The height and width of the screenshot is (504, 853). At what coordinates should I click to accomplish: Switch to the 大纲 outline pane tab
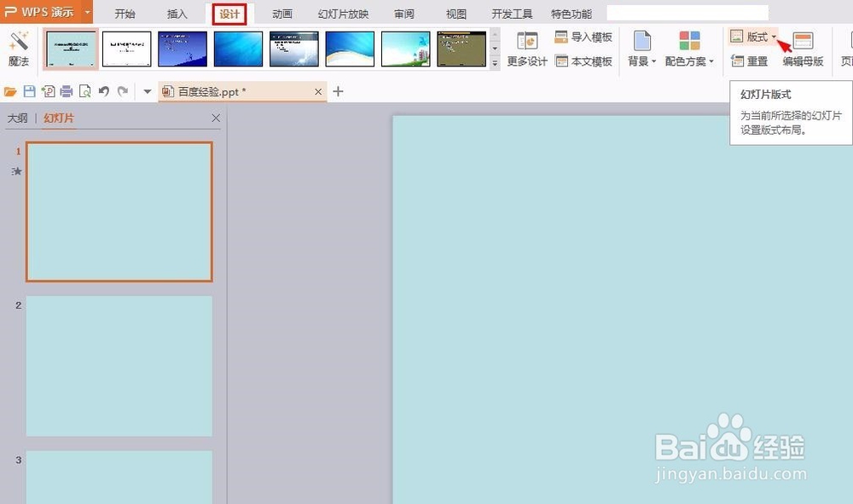point(17,118)
